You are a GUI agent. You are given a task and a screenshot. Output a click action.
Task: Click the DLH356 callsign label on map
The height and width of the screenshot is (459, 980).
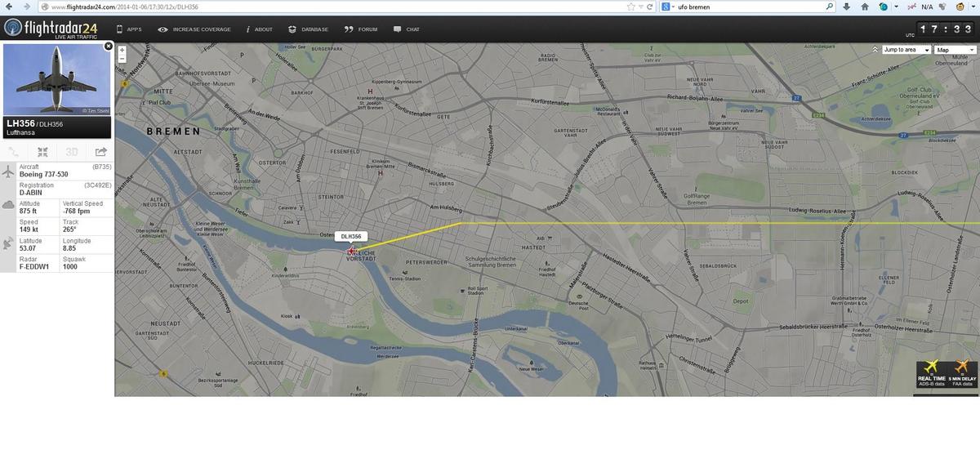coord(350,236)
